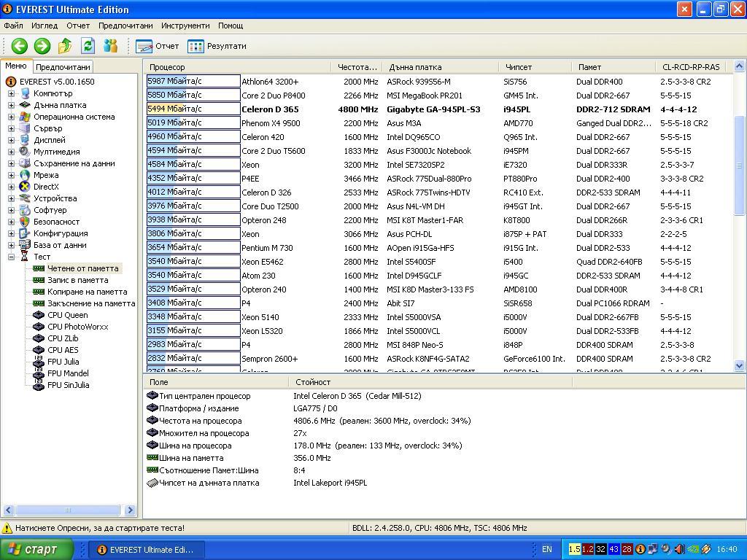Expand the Операционна система tree node

(x=11, y=117)
